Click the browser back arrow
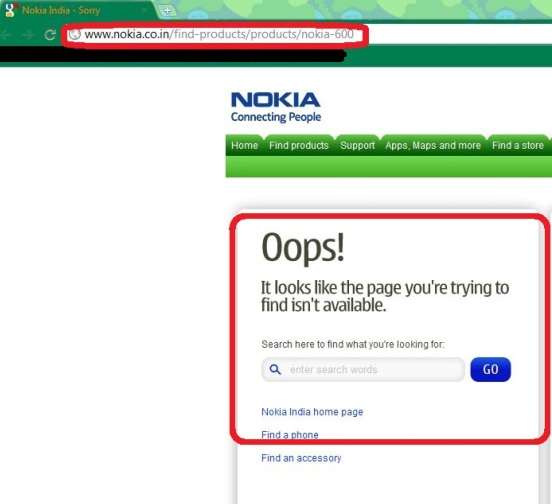Image resolution: width=552 pixels, height=504 pixels. (6, 34)
